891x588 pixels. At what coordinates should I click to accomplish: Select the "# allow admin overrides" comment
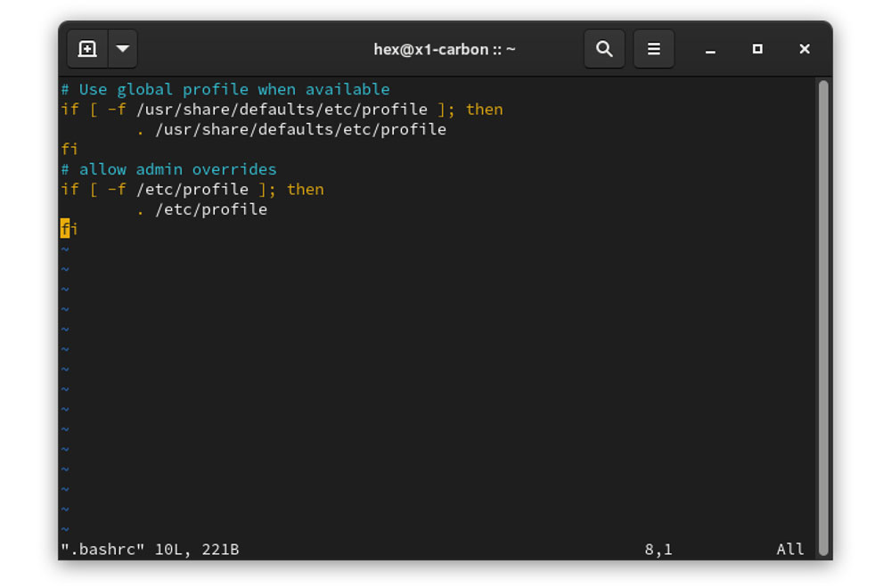[168, 169]
